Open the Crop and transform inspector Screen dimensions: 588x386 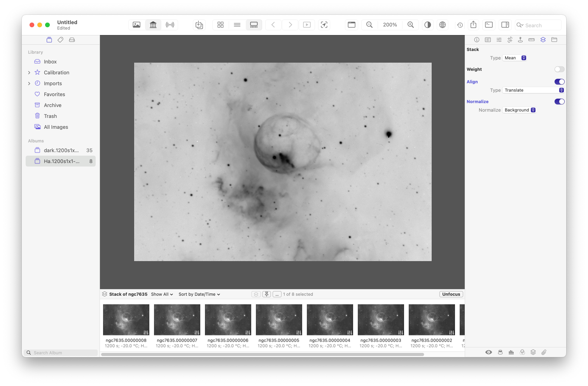tap(510, 39)
